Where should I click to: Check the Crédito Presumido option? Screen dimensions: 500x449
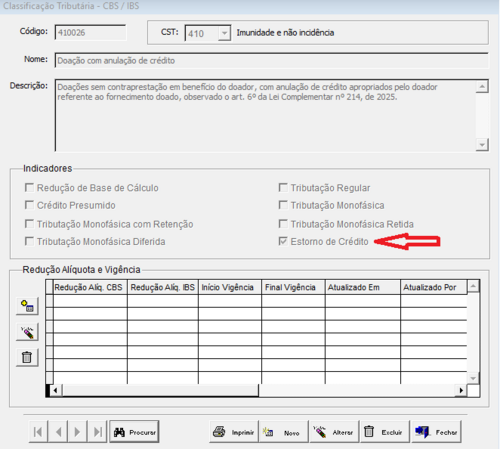pyautogui.click(x=29, y=205)
